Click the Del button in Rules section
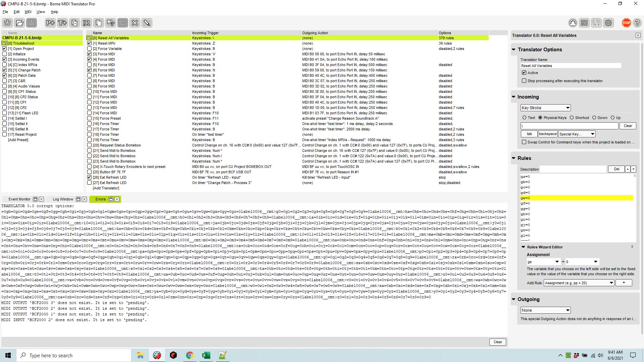The height and width of the screenshot is (362, 644). pos(615,169)
